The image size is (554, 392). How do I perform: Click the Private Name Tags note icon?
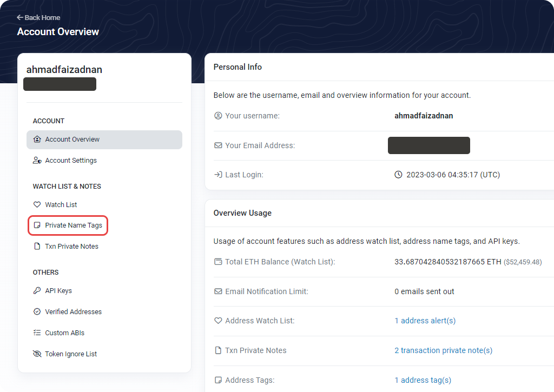[37, 225]
